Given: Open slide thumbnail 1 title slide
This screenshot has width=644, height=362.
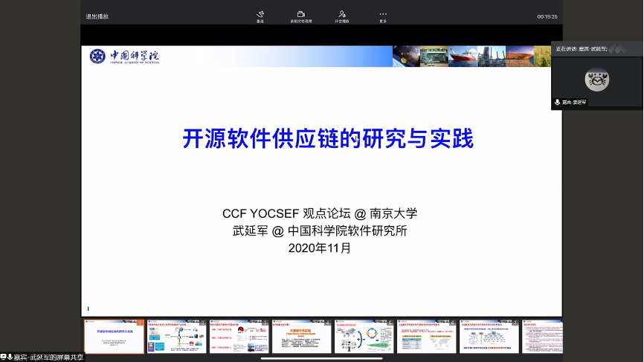Looking at the screenshot, I should click(115, 337).
